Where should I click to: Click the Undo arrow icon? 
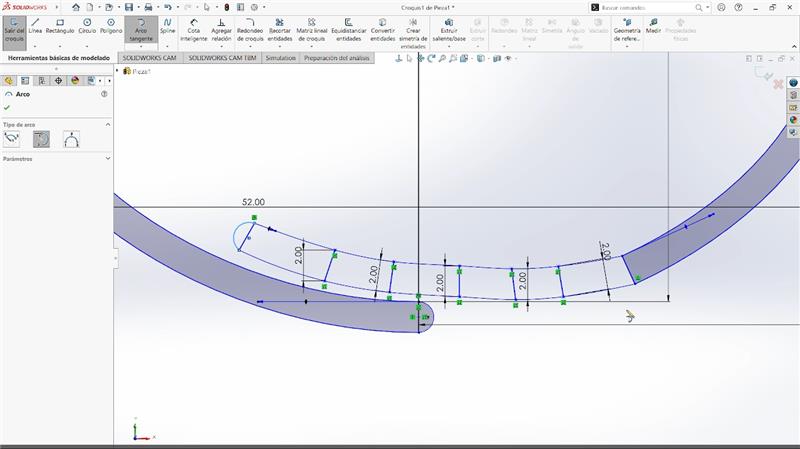pyautogui.click(x=167, y=7)
